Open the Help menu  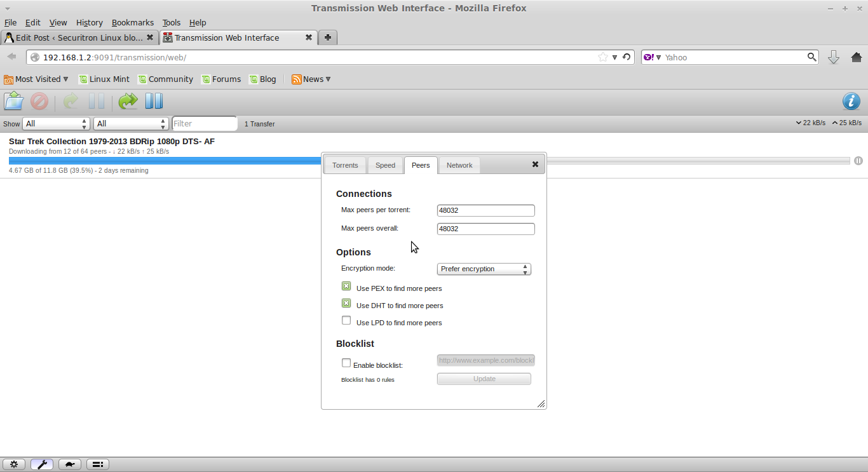coord(198,22)
